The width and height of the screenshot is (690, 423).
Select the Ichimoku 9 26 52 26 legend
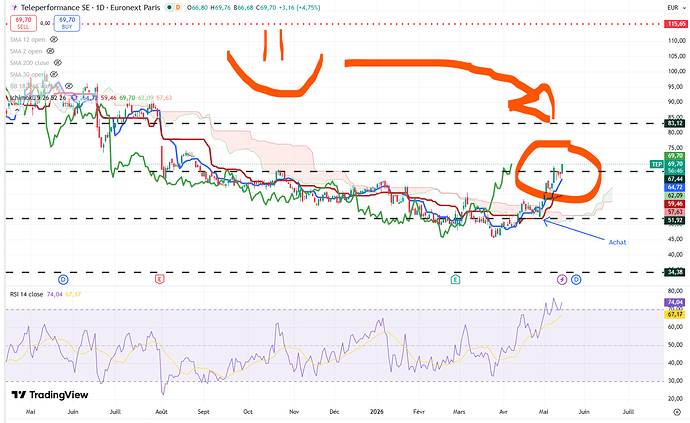point(38,97)
